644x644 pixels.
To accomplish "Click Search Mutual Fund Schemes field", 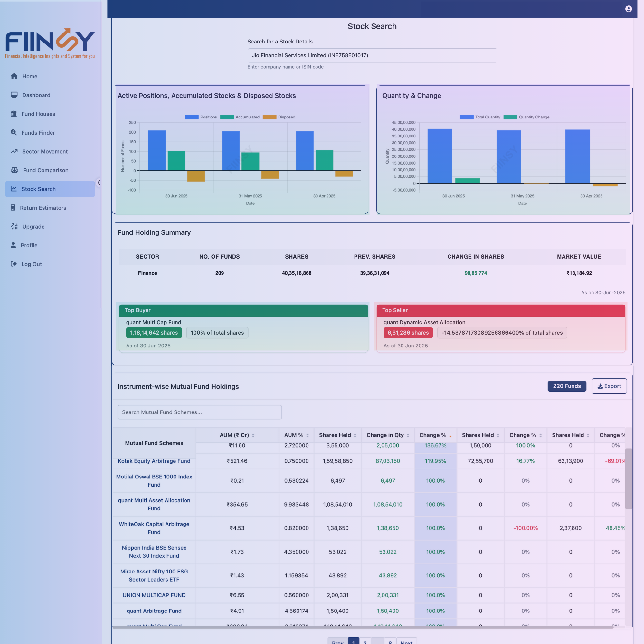I will point(200,412).
